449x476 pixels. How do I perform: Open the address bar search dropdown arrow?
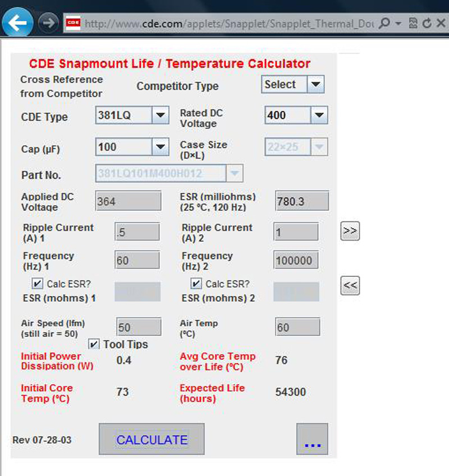coord(398,24)
